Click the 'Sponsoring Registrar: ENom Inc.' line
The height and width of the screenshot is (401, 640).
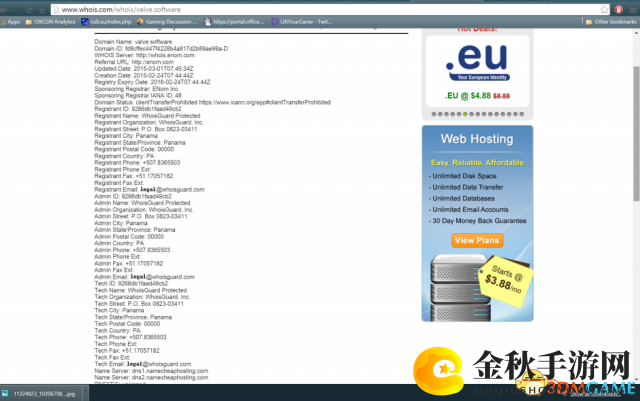click(x=137, y=89)
